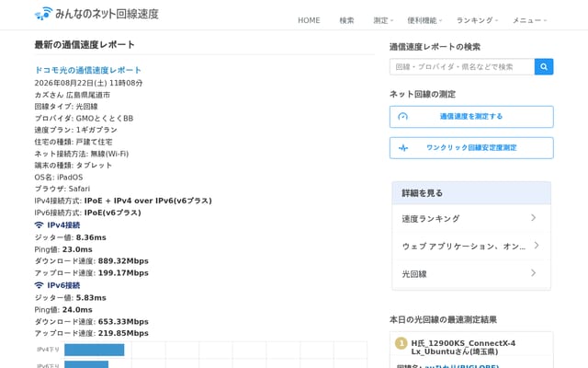Click the みんなのネット回線速度 site logo

coord(96,14)
